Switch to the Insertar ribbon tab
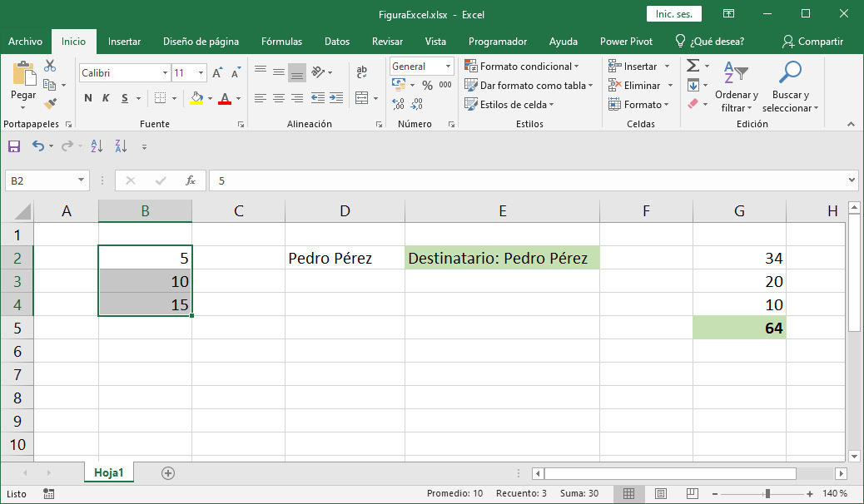864x504 pixels. (124, 42)
